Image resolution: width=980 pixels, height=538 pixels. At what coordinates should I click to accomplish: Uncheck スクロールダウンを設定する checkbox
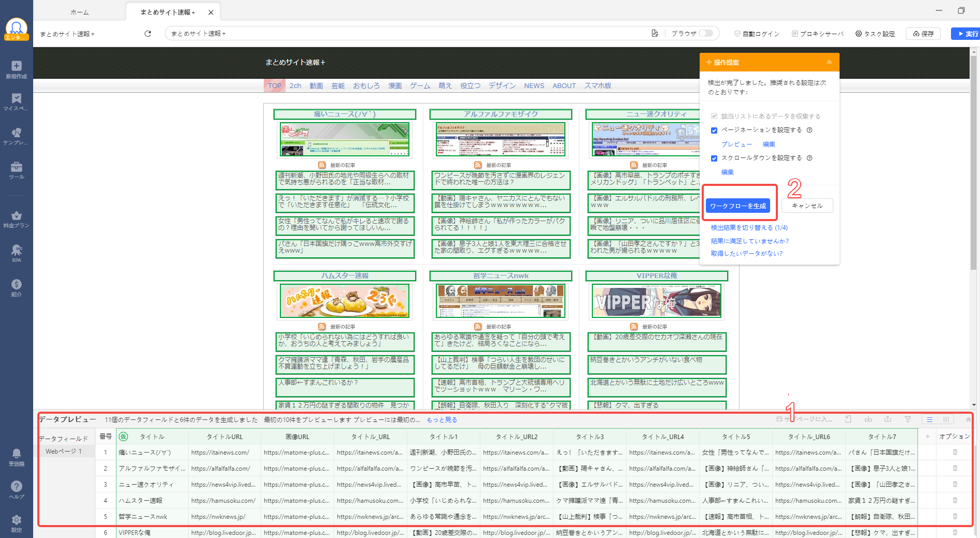714,158
